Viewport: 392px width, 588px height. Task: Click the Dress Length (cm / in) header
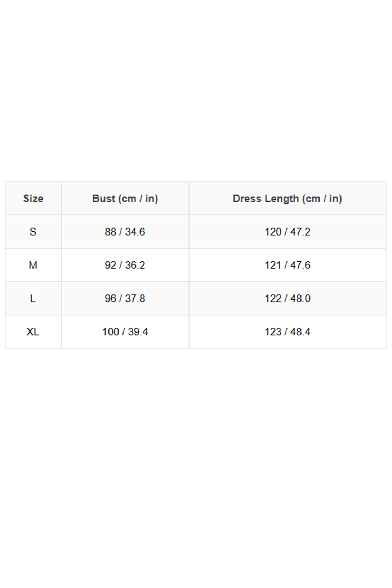tap(287, 199)
